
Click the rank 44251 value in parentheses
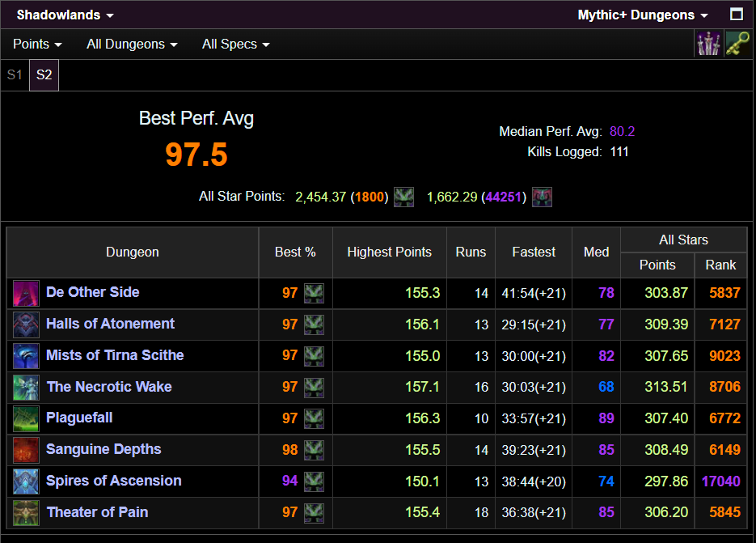[x=504, y=197]
